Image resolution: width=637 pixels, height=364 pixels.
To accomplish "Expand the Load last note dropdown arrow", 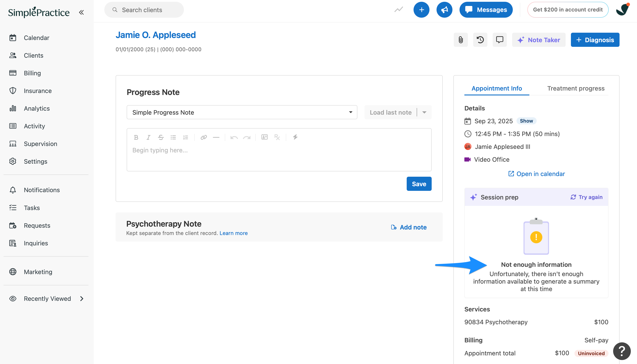I will point(424,112).
